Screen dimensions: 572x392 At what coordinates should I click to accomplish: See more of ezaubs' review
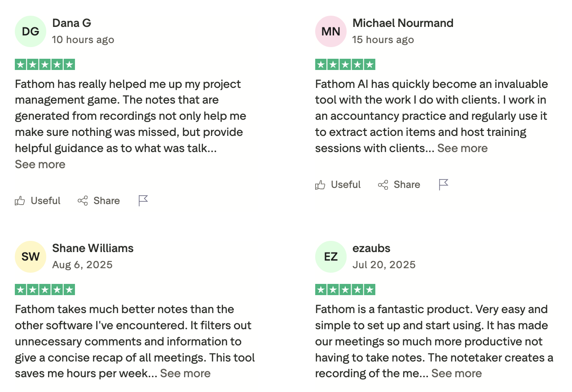pos(457,373)
